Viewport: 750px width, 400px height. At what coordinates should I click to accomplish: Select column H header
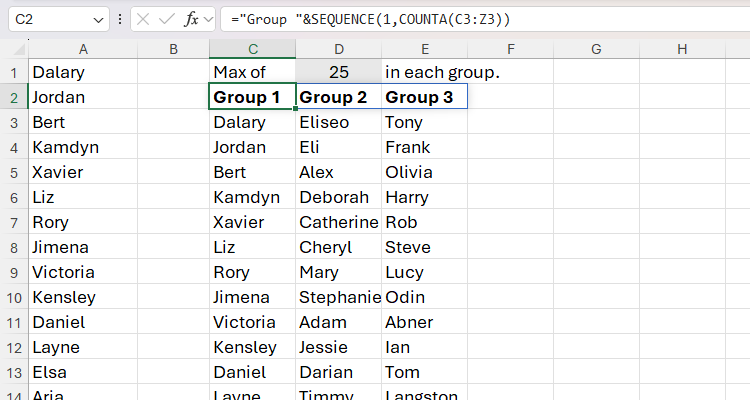point(682,49)
